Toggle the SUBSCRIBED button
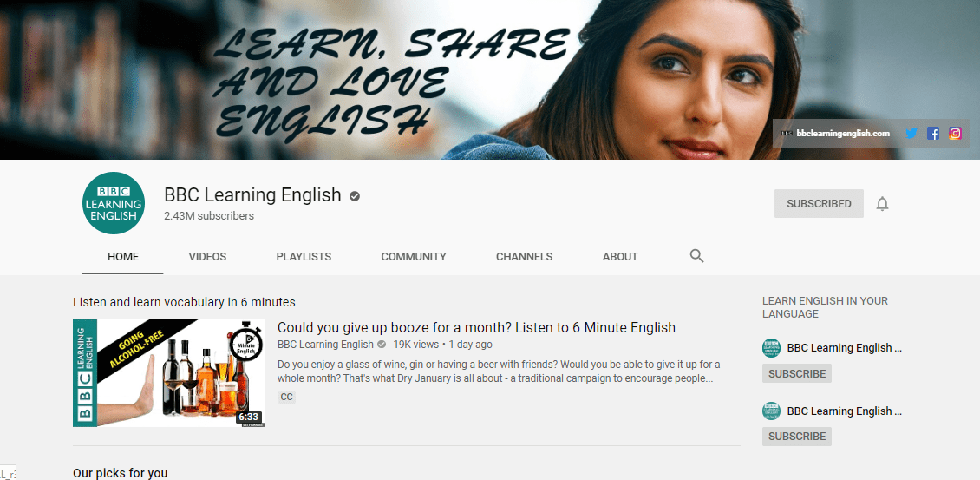 pyautogui.click(x=819, y=204)
